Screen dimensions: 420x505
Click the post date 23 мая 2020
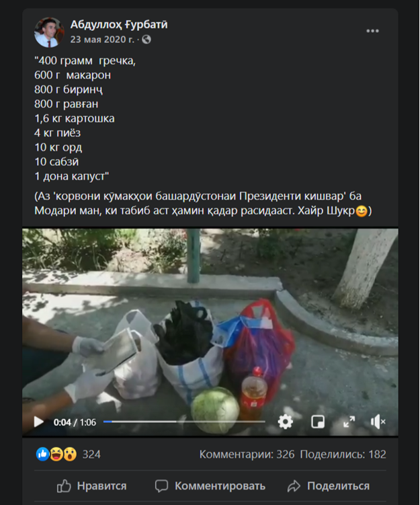point(102,40)
